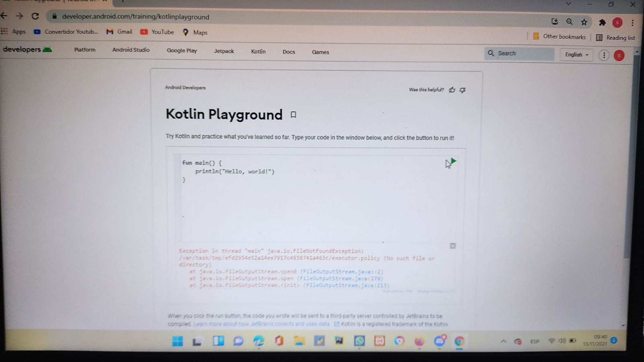
Task: Mark the page helpful with thumbs up
Action: (452, 90)
